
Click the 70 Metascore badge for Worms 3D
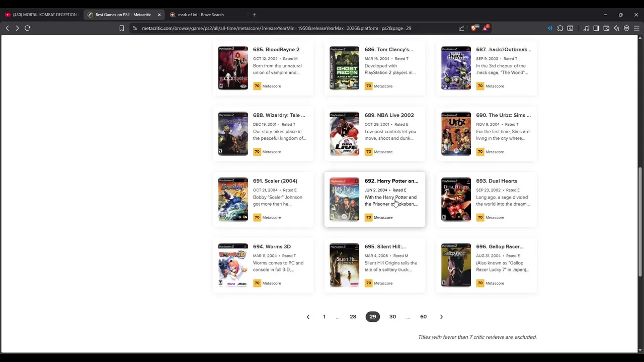pyautogui.click(x=257, y=283)
